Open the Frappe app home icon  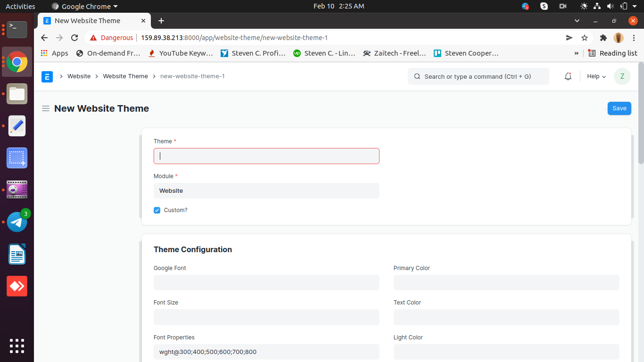click(47, 76)
